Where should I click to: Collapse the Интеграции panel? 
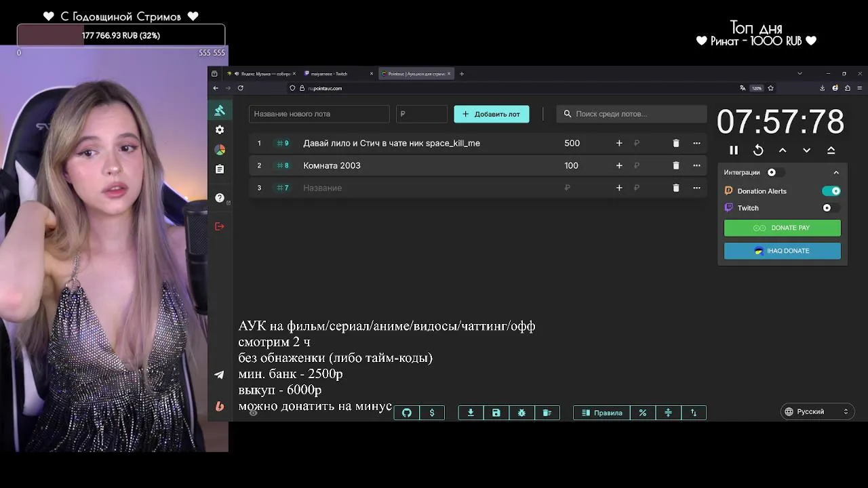[x=836, y=172]
